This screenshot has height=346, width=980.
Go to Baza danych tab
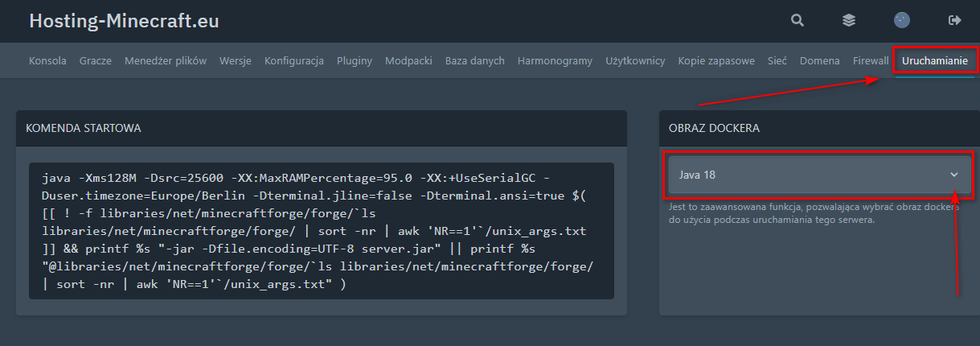pyautogui.click(x=475, y=60)
